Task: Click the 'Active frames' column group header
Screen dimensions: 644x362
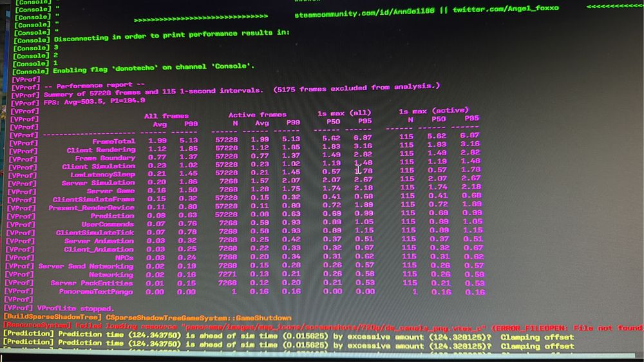Action: tap(258, 115)
